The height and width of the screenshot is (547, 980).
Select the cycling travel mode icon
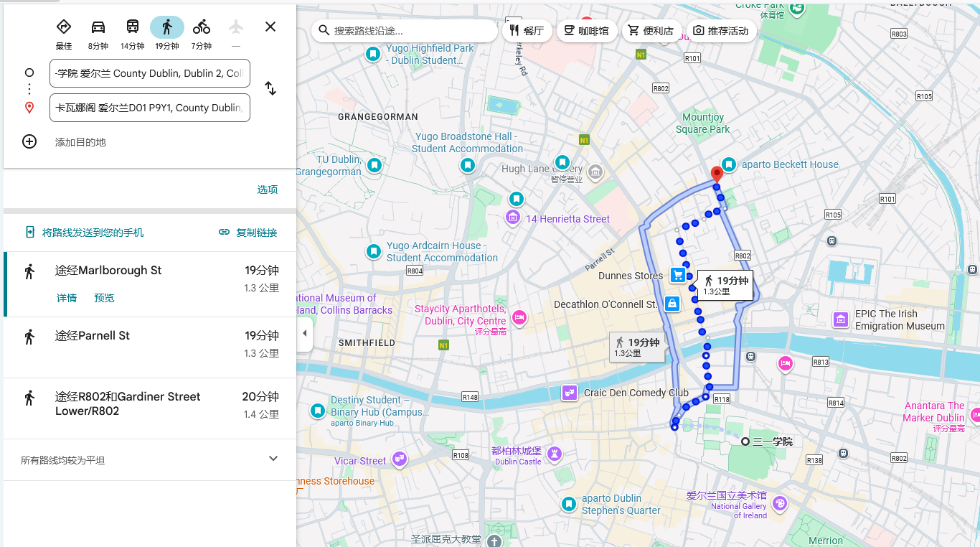[x=202, y=27]
